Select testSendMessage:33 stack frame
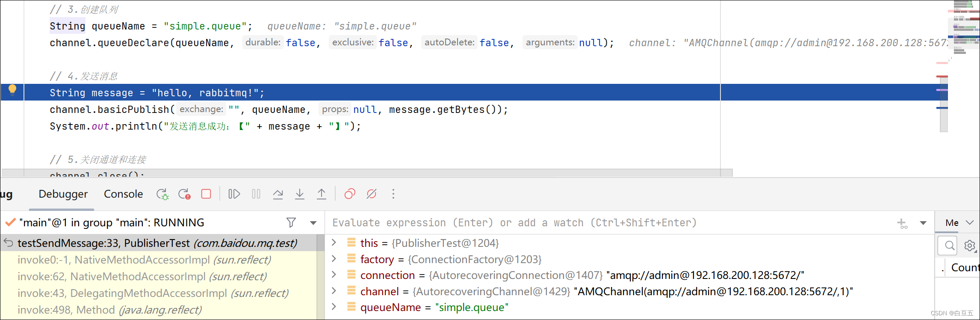Viewport: 980px width, 320px height. (x=158, y=243)
